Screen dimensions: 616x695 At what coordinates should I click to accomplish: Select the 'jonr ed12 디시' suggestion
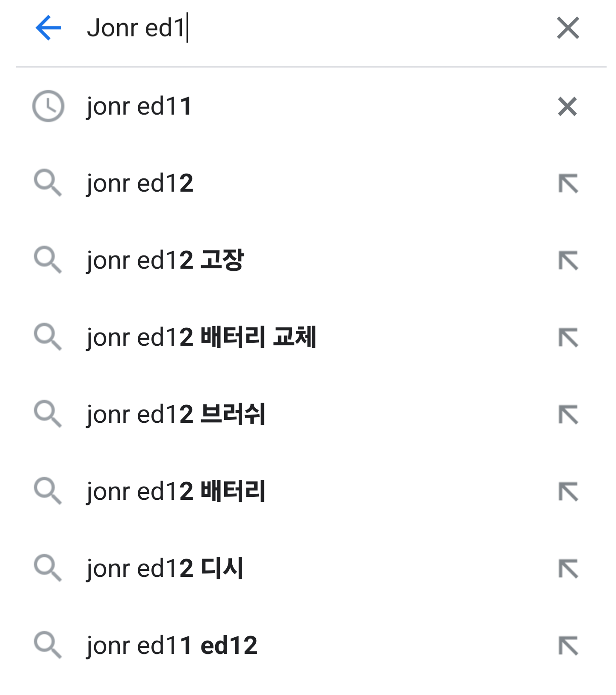[x=165, y=569]
